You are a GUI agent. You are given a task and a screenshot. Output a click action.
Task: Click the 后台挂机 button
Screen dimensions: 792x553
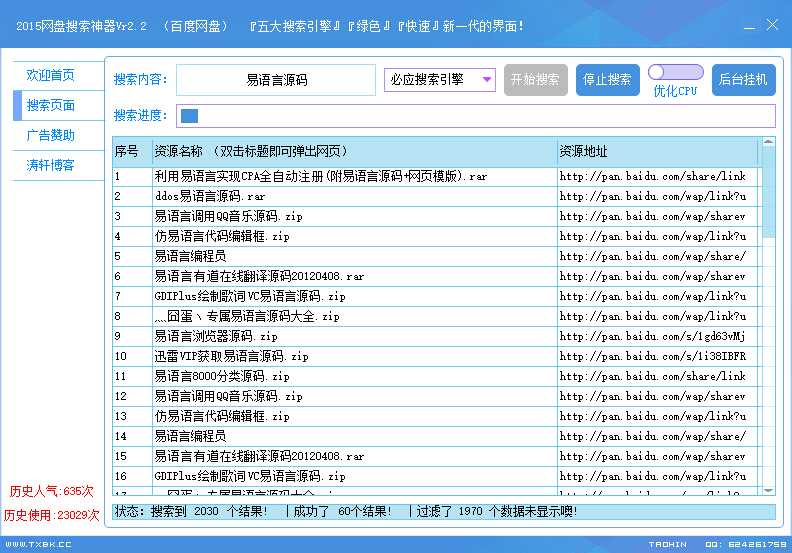(x=743, y=80)
